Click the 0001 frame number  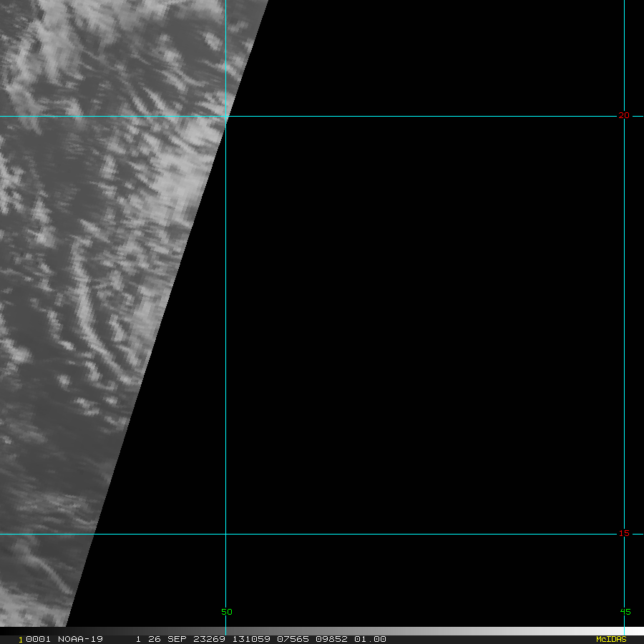pos(38,639)
